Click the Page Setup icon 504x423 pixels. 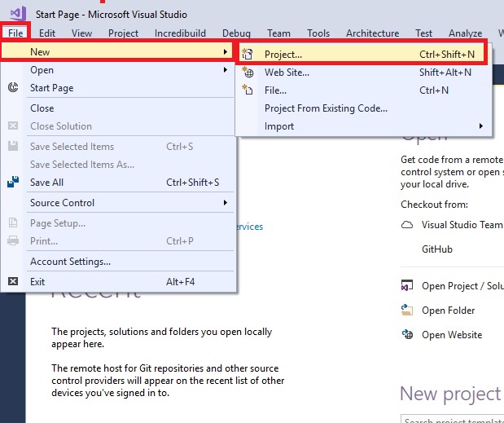[13, 223]
